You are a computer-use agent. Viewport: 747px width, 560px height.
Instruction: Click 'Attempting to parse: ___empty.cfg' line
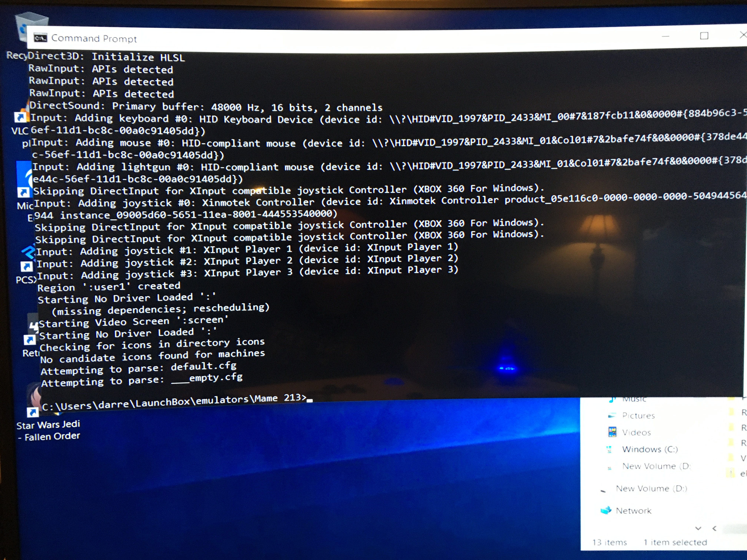(x=142, y=380)
